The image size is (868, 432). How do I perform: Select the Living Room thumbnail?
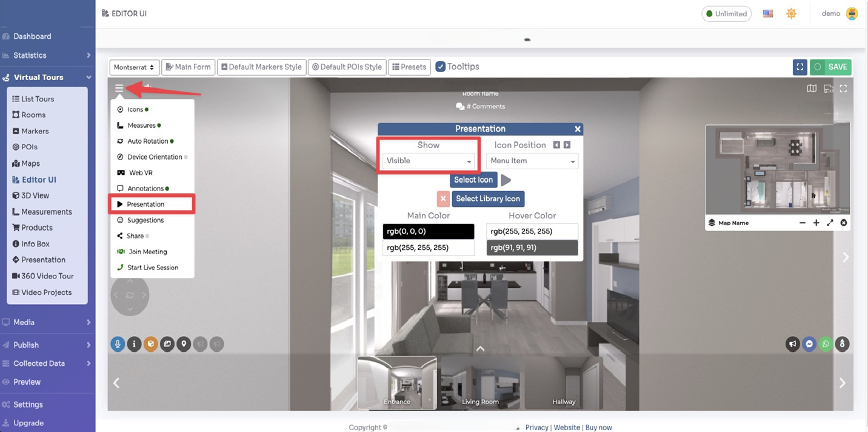click(x=480, y=382)
